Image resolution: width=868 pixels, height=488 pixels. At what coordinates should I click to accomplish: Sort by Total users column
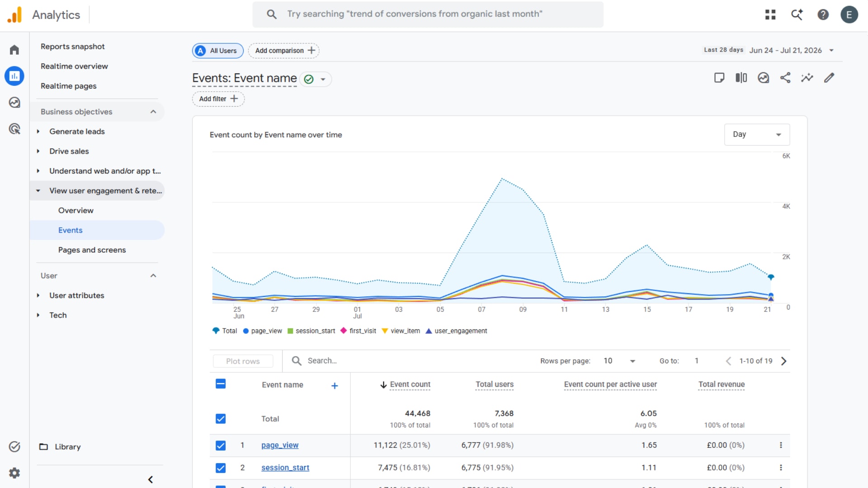pos(495,385)
